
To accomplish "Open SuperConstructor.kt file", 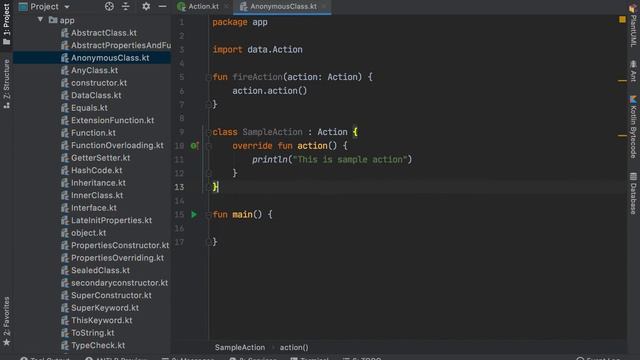I will (x=111, y=295).
